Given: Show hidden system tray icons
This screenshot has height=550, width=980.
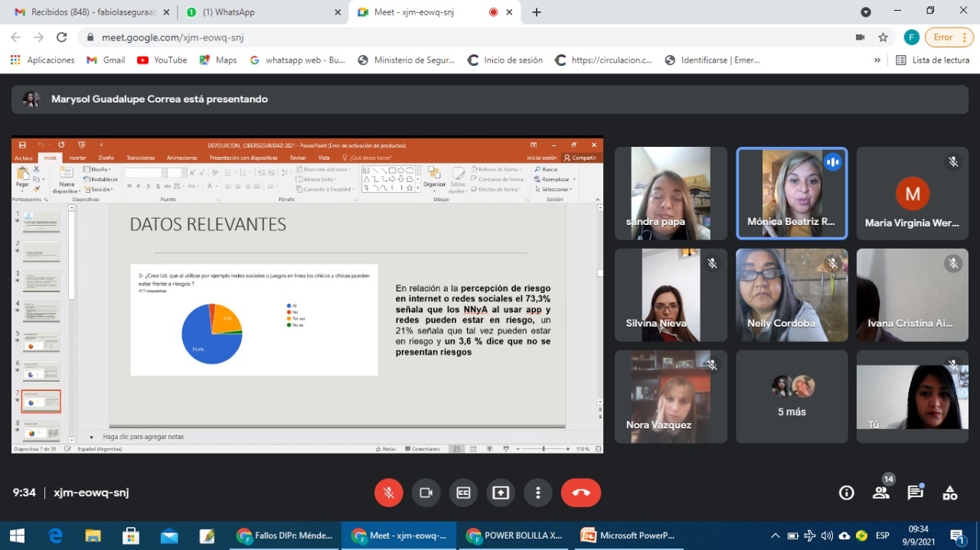Looking at the screenshot, I should click(775, 535).
